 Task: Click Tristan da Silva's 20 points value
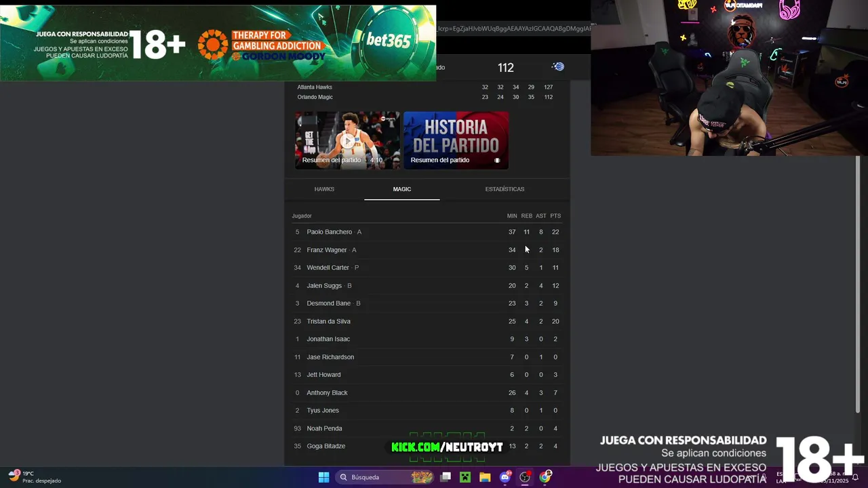(x=555, y=321)
